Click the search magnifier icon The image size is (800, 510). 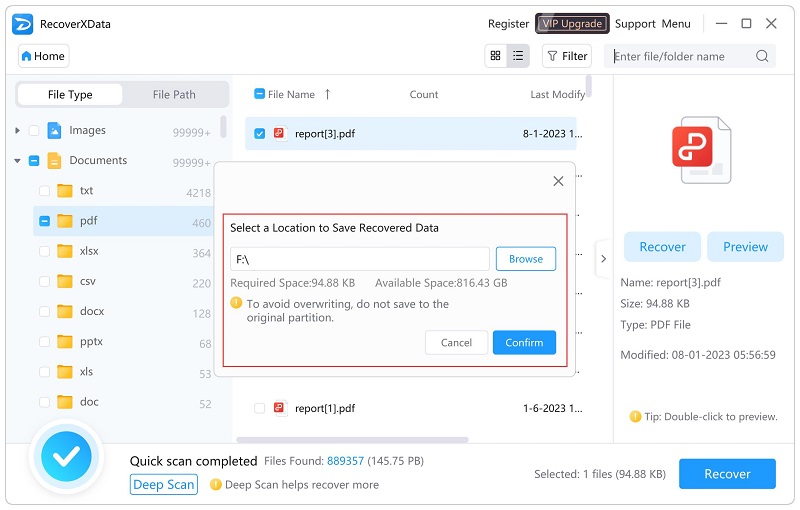click(762, 56)
